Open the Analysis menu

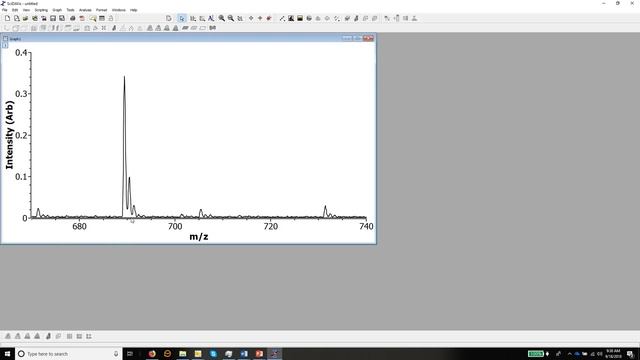pyautogui.click(x=85, y=10)
